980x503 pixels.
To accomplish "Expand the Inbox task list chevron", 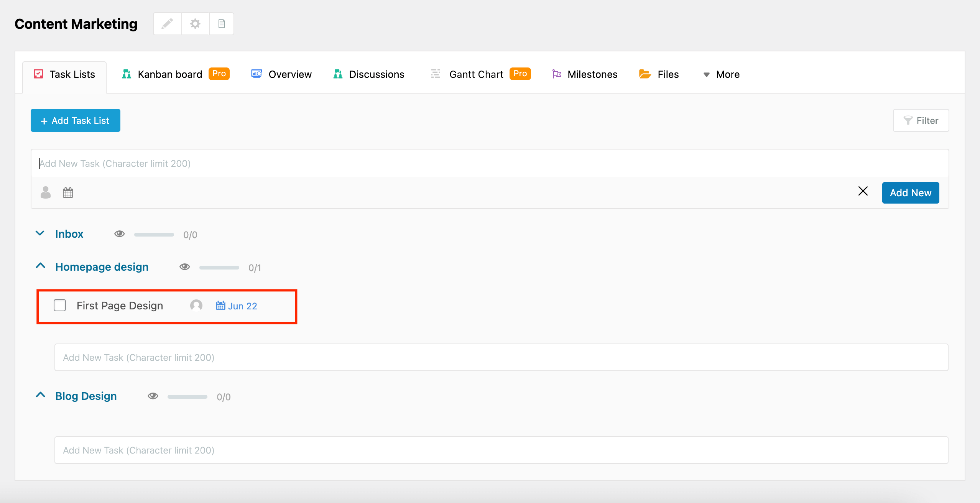I will [x=40, y=233].
